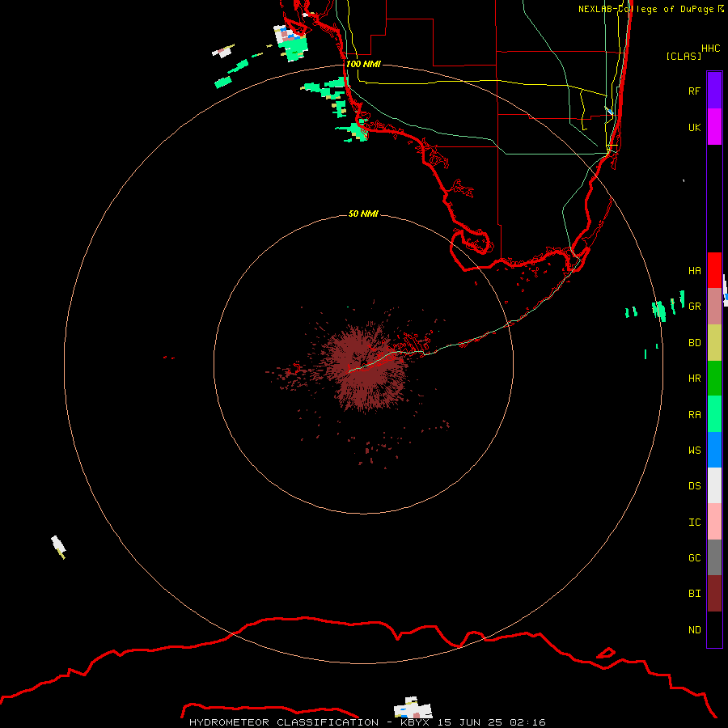Image resolution: width=728 pixels, height=728 pixels.
Task: Click the GR legend label
Action: click(x=694, y=307)
